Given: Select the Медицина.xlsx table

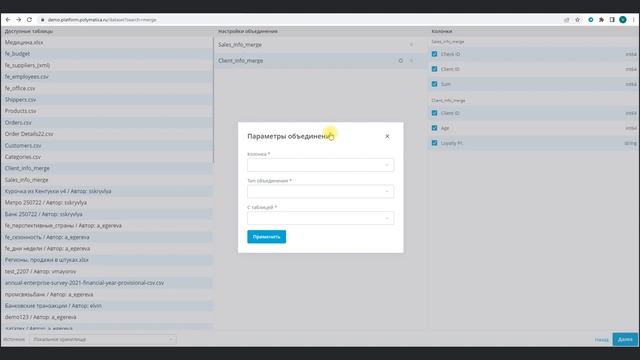Looking at the screenshot, I should (107, 42).
